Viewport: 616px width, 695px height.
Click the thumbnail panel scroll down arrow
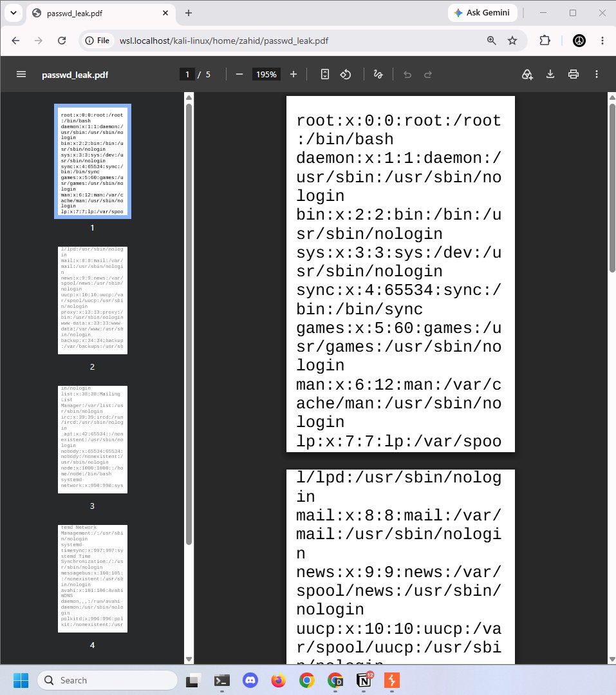point(189,659)
